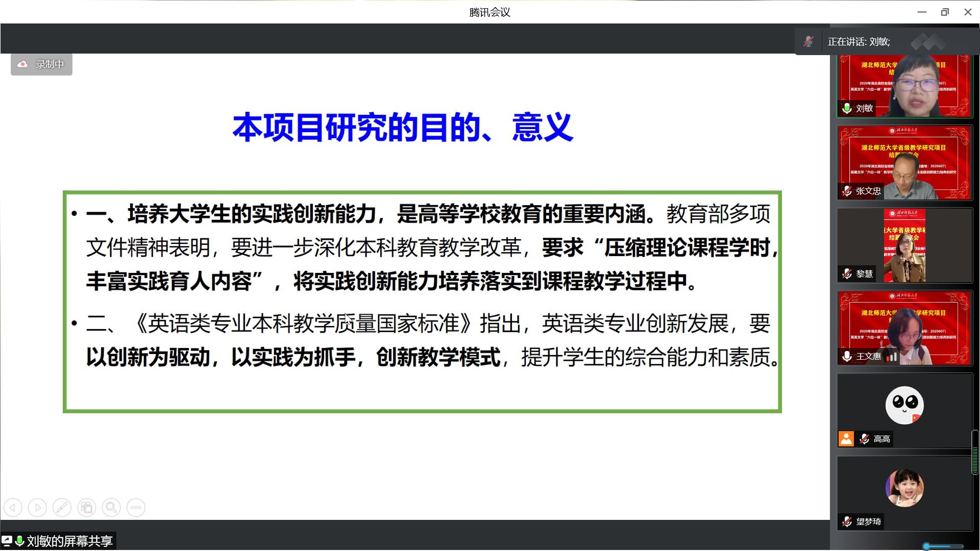Click the next slide arrow icon

tap(37, 508)
